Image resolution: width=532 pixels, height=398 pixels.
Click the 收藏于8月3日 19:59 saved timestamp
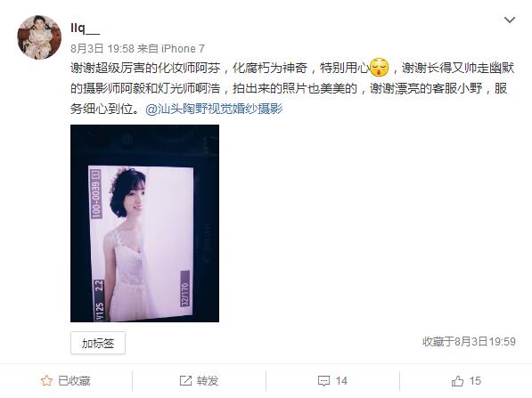click(470, 342)
